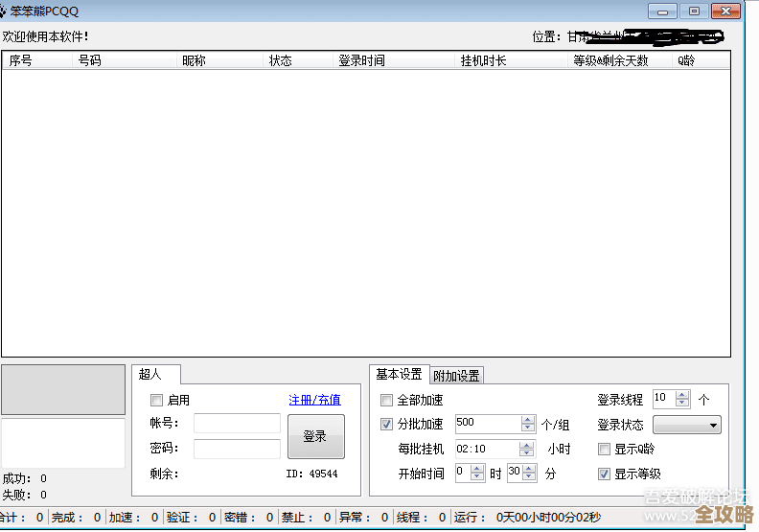Decrease 开始时间 hour value

(x=477, y=476)
